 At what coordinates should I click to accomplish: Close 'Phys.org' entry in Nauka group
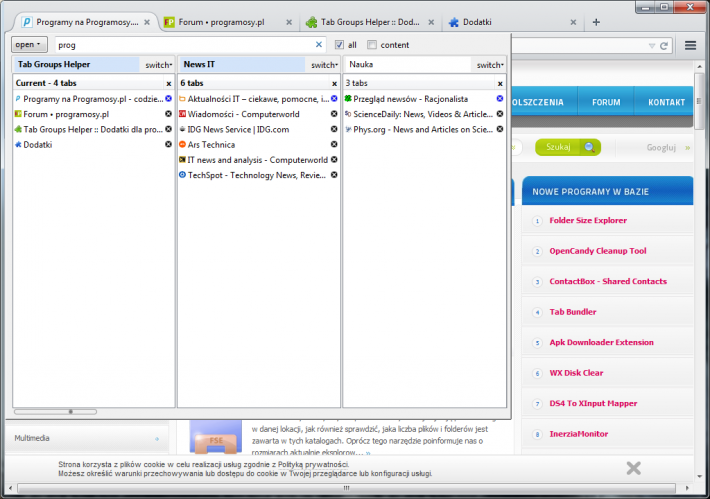[x=500, y=129]
